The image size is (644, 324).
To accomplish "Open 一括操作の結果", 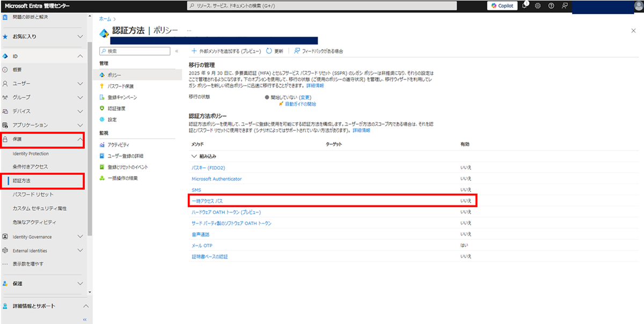I will [122, 178].
